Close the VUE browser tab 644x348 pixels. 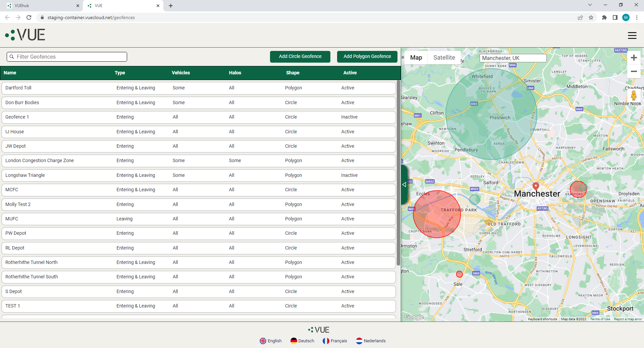[158, 6]
